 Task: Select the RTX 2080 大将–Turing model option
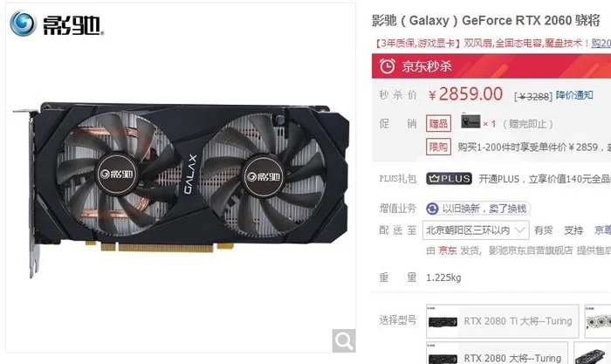coord(497,353)
